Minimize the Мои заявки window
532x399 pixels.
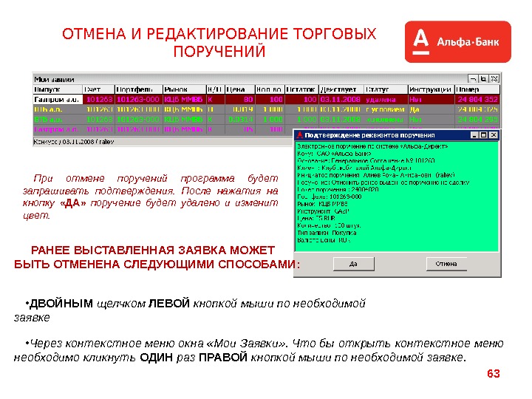coord(473,79)
